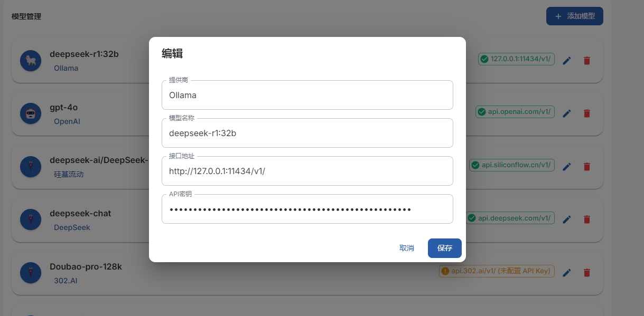Click the gpt-4o model name
The width and height of the screenshot is (644, 316).
(63, 107)
